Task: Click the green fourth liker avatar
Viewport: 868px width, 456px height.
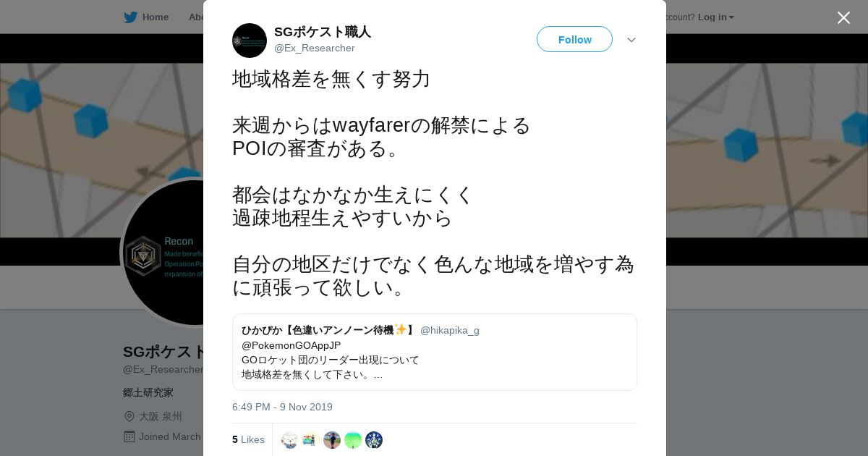Action: [x=353, y=440]
